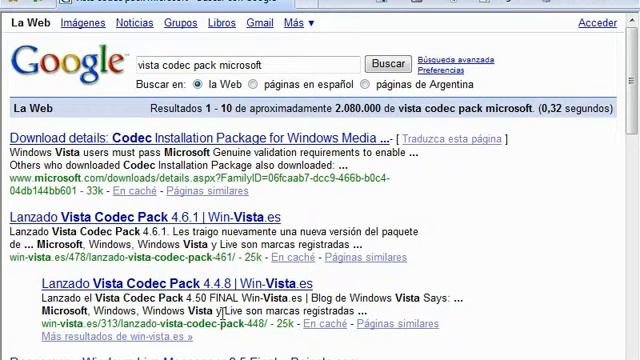640x360 pixels.
Task: Click 'Traduzca esta página' link
Action: pos(451,139)
